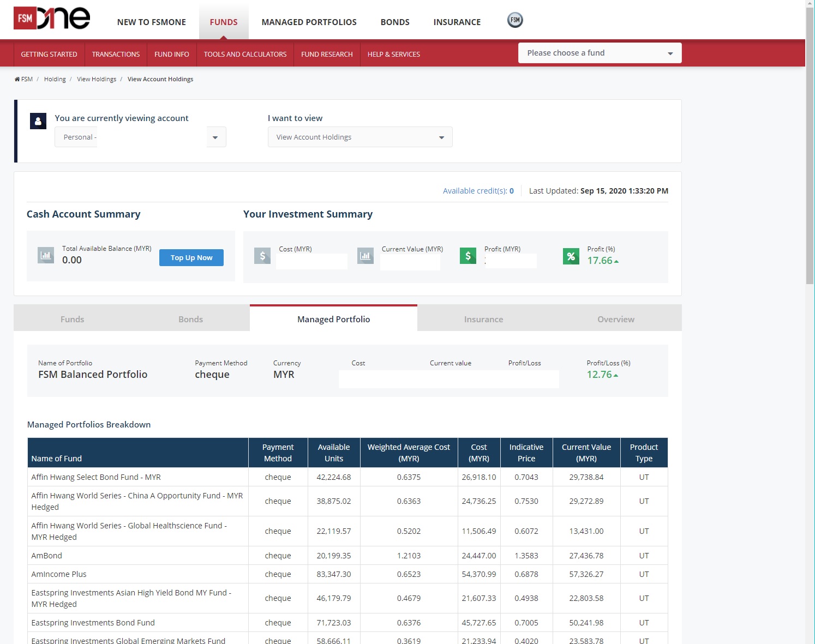Click the account user profile icon

[x=38, y=121]
